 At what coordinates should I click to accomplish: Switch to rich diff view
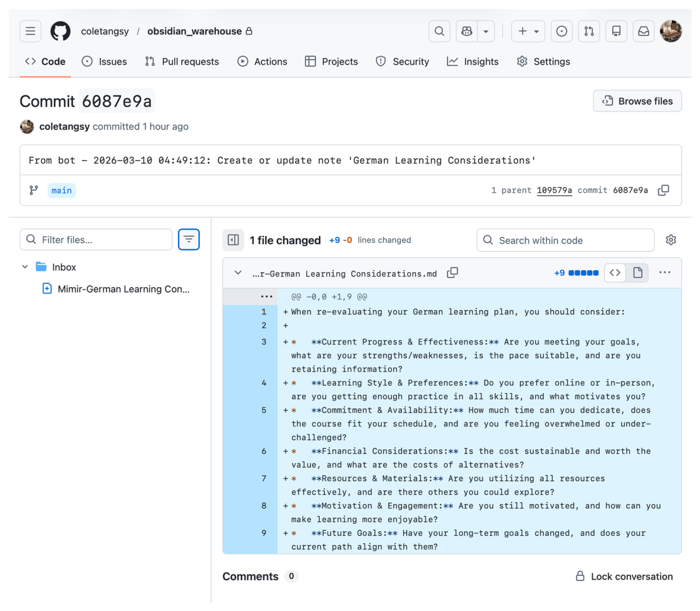[638, 273]
